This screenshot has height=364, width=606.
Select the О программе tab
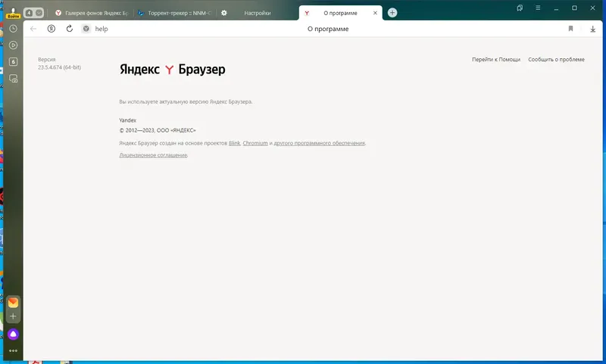[340, 13]
